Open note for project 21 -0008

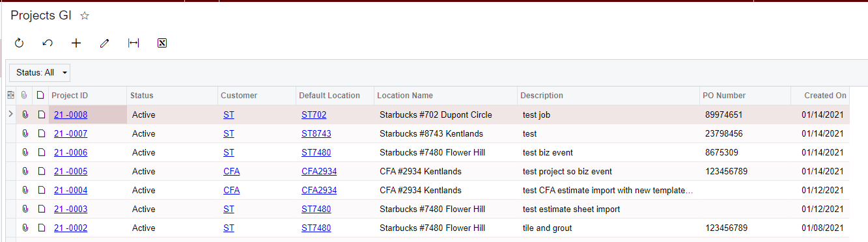pyautogui.click(x=41, y=115)
